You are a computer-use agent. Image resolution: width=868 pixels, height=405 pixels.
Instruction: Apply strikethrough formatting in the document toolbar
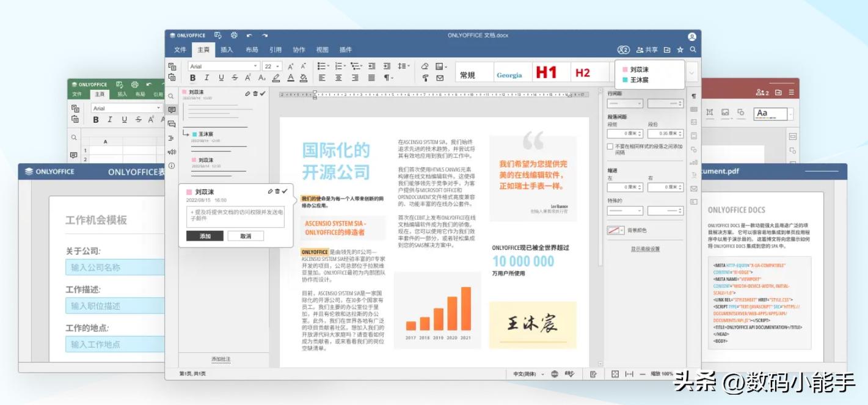pyautogui.click(x=221, y=78)
